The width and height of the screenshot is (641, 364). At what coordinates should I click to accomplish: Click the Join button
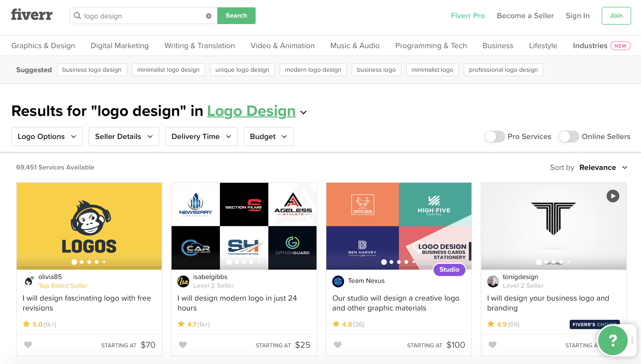click(x=616, y=16)
